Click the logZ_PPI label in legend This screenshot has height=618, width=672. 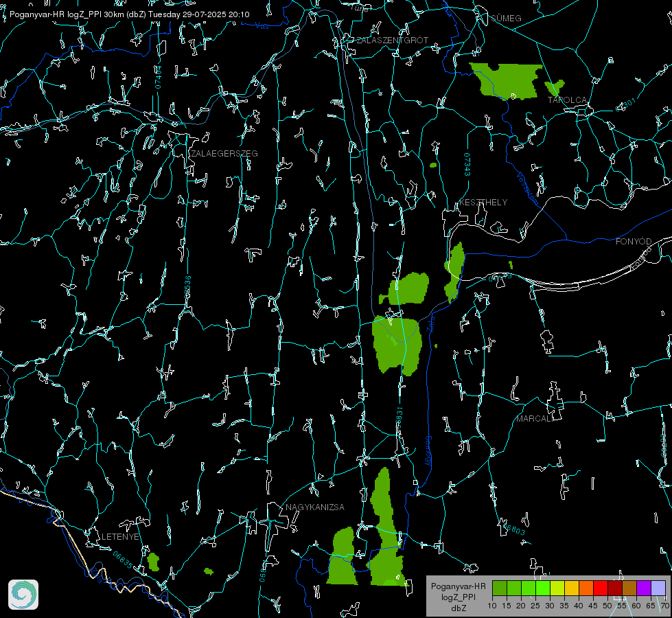click(458, 597)
